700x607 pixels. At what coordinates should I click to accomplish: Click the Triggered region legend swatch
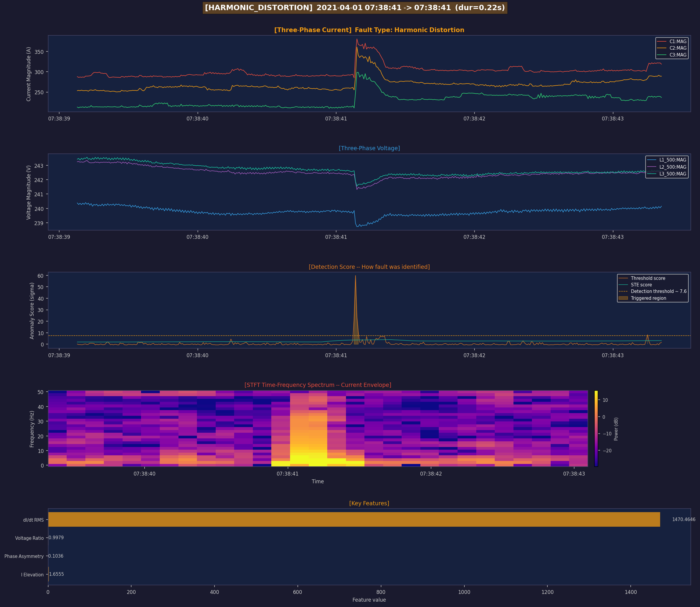click(x=623, y=298)
